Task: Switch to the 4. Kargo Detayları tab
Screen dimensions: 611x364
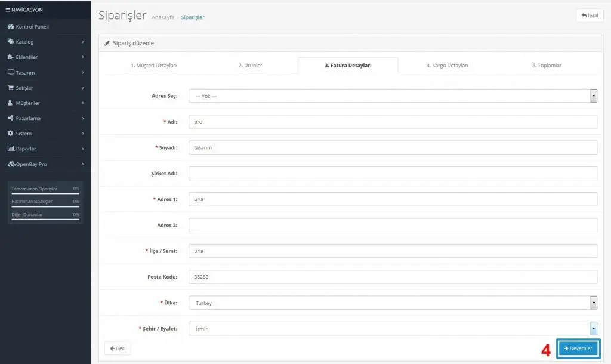Action: 448,66
